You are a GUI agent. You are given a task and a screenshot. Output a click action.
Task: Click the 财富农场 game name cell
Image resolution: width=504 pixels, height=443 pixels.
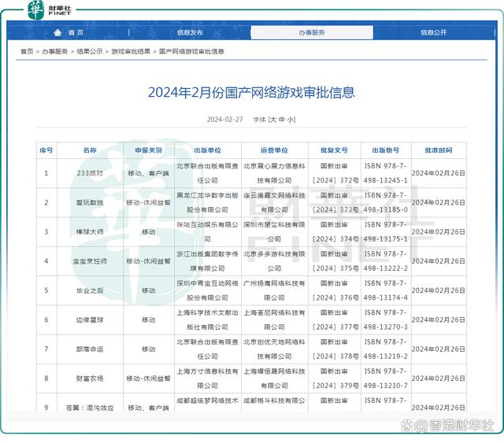click(90, 378)
